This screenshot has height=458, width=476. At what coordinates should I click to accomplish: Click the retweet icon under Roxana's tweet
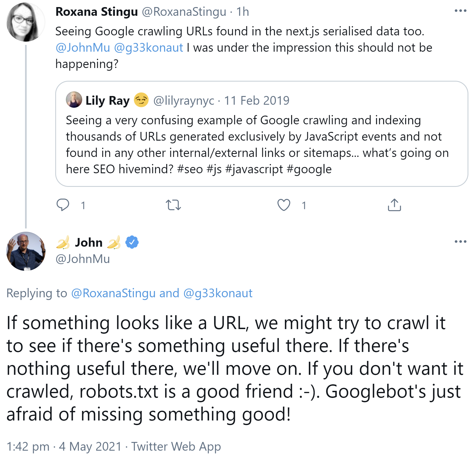(x=173, y=205)
